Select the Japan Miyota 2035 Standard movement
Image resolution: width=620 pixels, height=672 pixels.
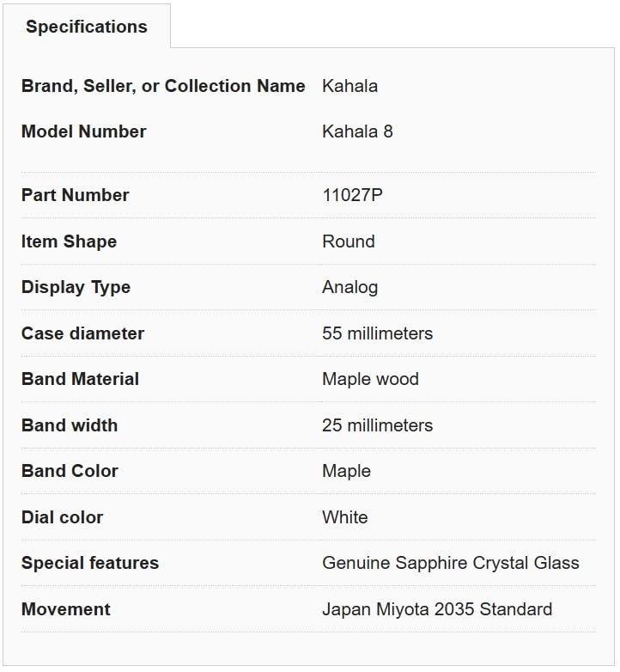point(436,609)
